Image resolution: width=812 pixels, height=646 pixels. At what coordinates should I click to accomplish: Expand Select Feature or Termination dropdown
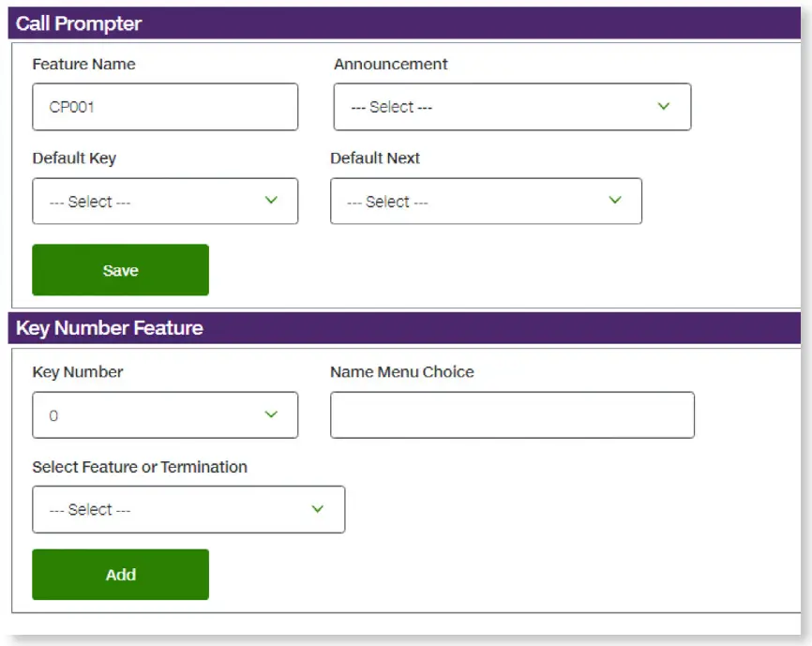pos(188,510)
